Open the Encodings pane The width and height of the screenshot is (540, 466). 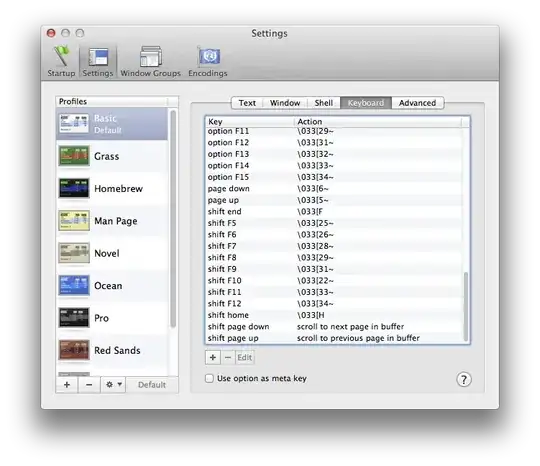click(208, 61)
